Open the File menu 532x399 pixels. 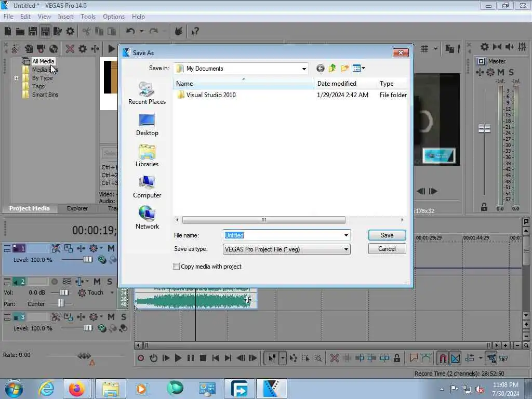pos(8,17)
